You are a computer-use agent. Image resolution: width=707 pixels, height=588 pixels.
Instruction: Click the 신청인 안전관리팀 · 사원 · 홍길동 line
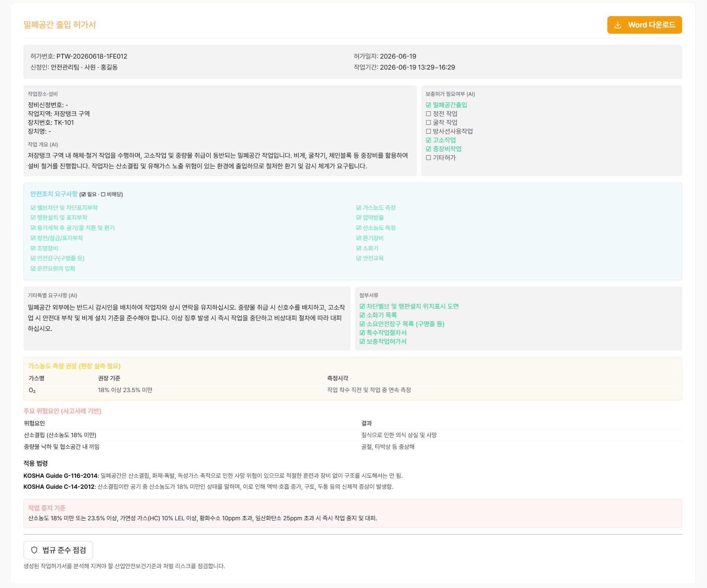pyautogui.click(x=74, y=67)
